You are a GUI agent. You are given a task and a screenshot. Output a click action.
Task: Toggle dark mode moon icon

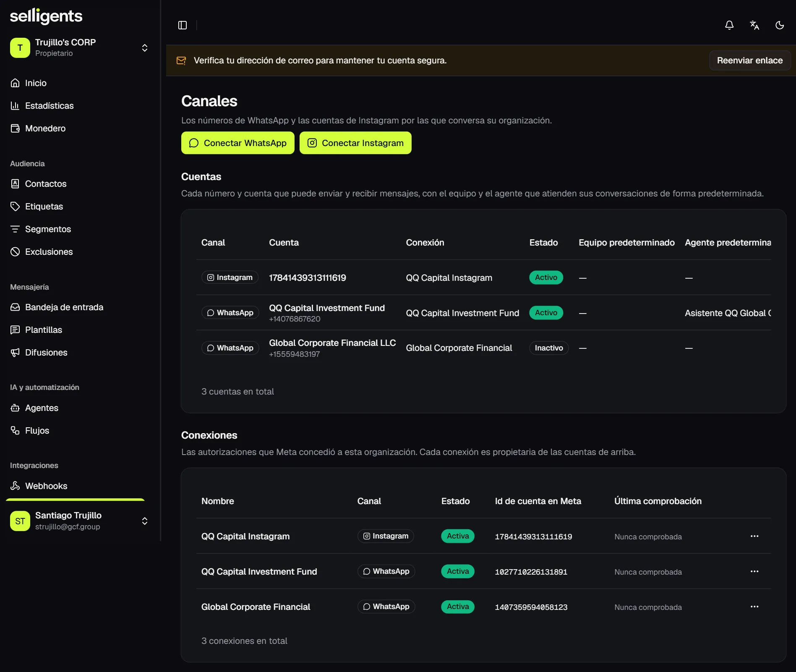click(x=780, y=25)
